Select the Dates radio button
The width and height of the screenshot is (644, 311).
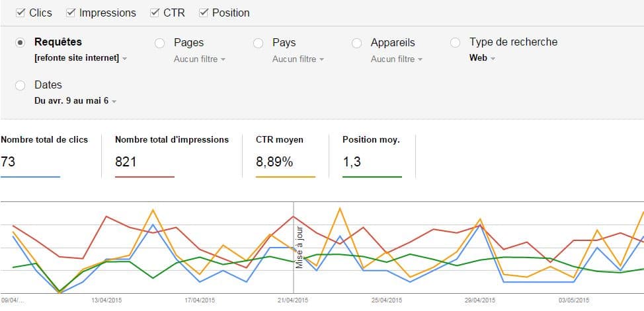tap(20, 85)
